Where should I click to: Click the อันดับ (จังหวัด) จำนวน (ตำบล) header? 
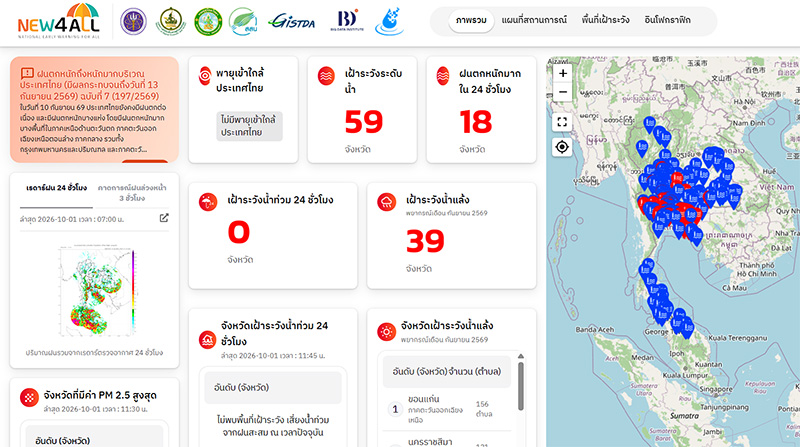(x=446, y=371)
